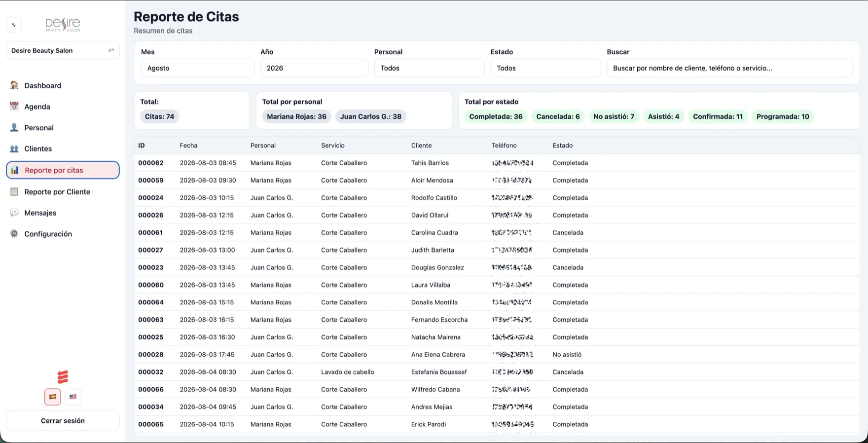Screen dimensions: 868x443
Task: Click the Cancelada status for Carolina Cuadra
Action: click(568, 233)
